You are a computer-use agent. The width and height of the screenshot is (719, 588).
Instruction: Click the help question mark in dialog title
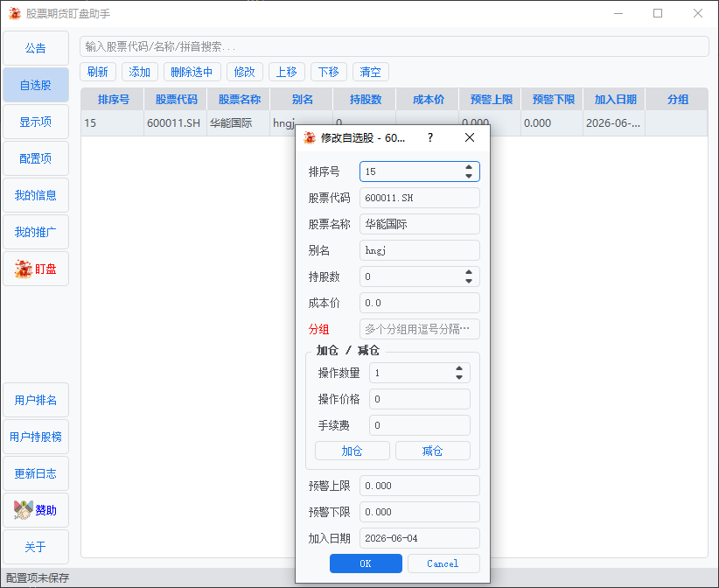[x=430, y=137]
